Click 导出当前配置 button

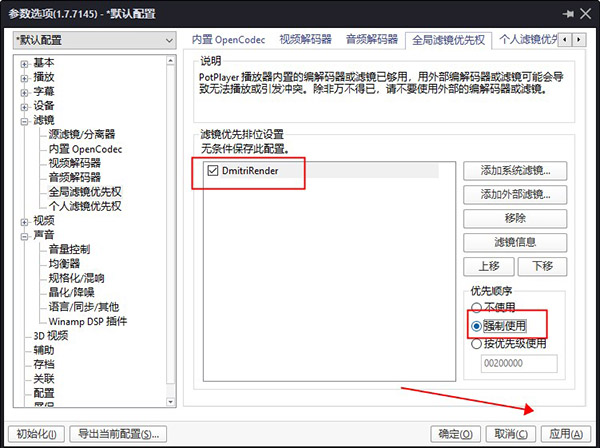(x=118, y=434)
